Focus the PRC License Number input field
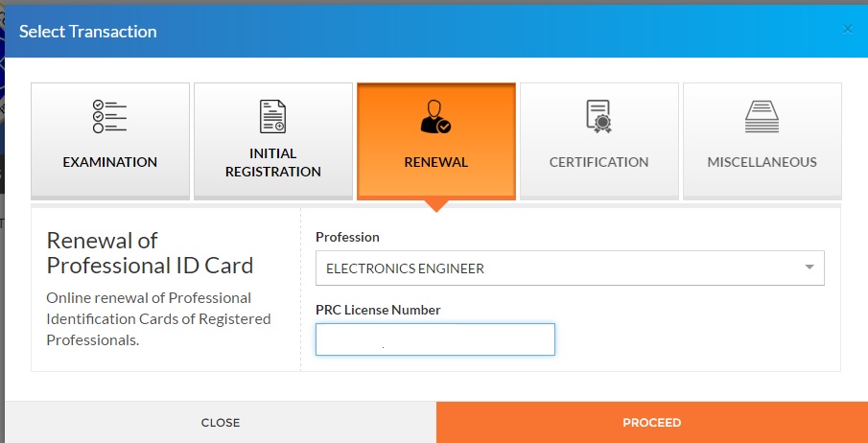This screenshot has width=868, height=443. 435,339
